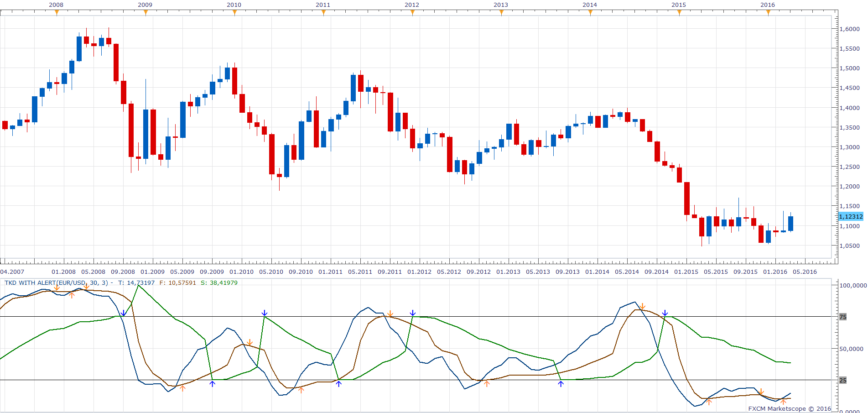Click the 01.2010 date axis label
Viewport: 868px width, 413px height.
[242, 272]
